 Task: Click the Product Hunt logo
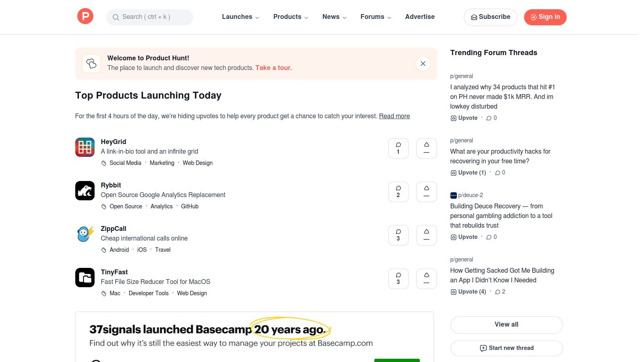point(85,16)
